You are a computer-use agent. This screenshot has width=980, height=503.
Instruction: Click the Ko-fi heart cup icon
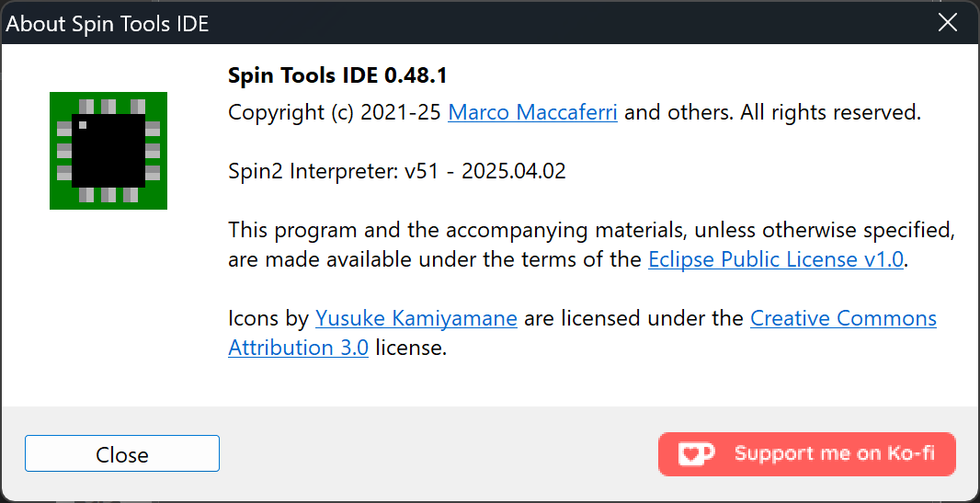(x=696, y=453)
